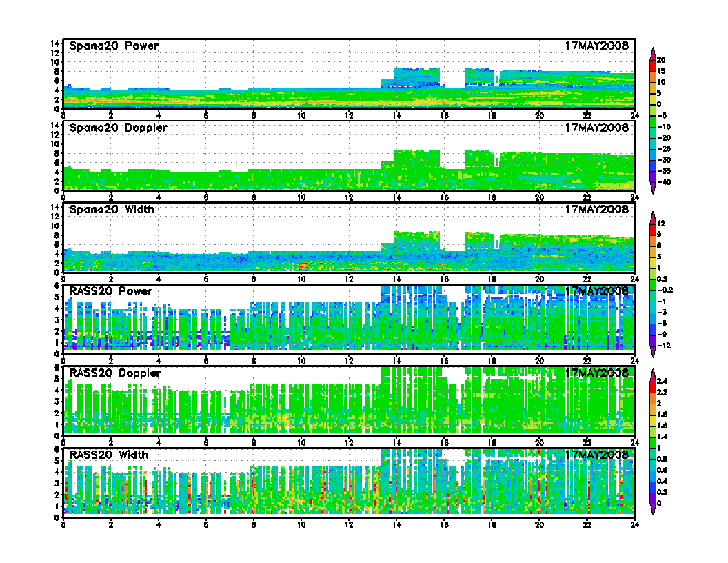Viewport: 728px width, 563px height.
Task: Pick the purple bottom arrow of the middle colorbar
Action: coord(653,352)
